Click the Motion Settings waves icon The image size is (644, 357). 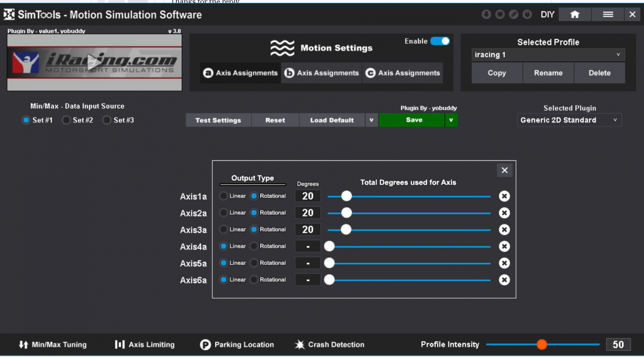click(x=282, y=48)
